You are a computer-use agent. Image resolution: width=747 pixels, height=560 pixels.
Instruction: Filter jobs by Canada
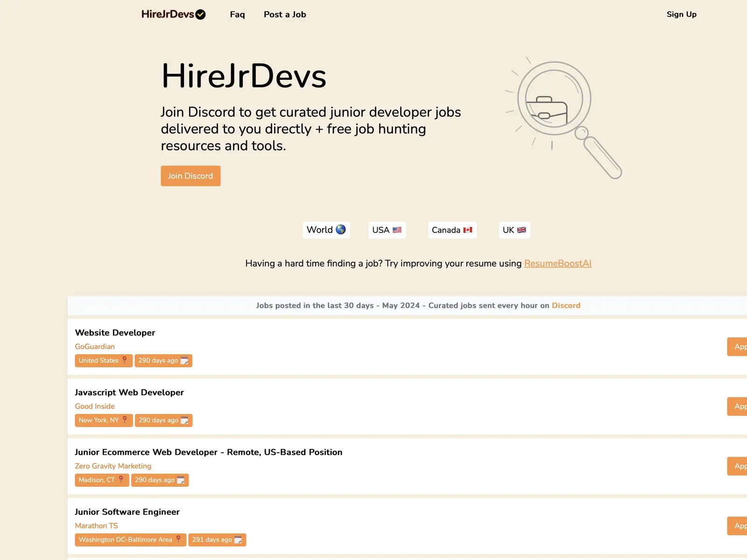[452, 230]
